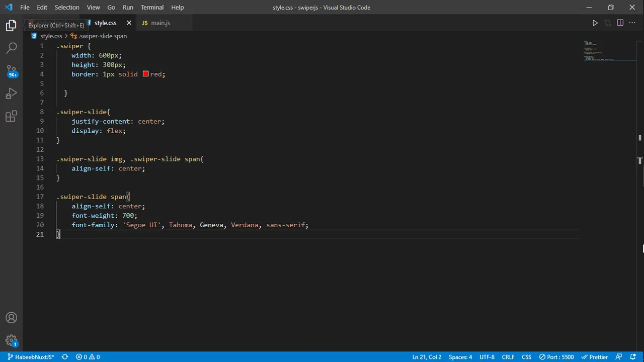Open the Manage gear icon

click(x=11, y=341)
